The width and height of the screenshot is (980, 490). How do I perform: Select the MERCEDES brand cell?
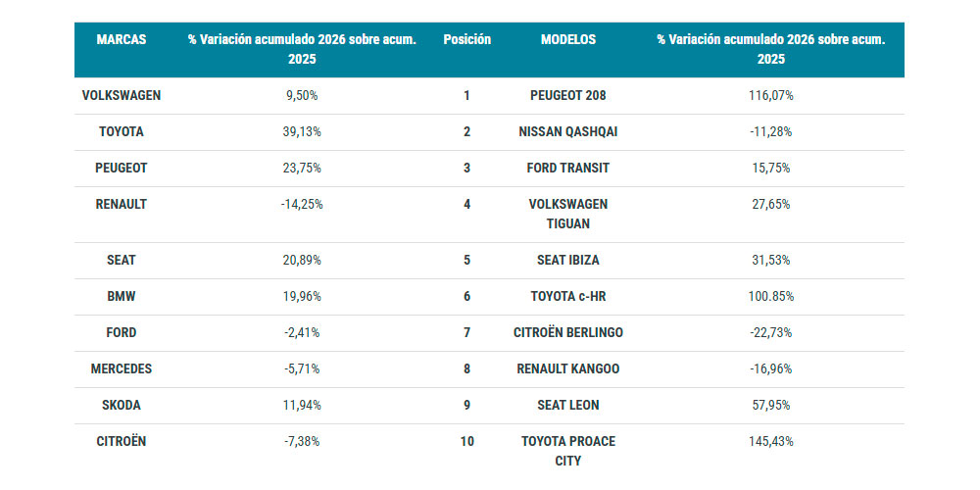click(122, 369)
